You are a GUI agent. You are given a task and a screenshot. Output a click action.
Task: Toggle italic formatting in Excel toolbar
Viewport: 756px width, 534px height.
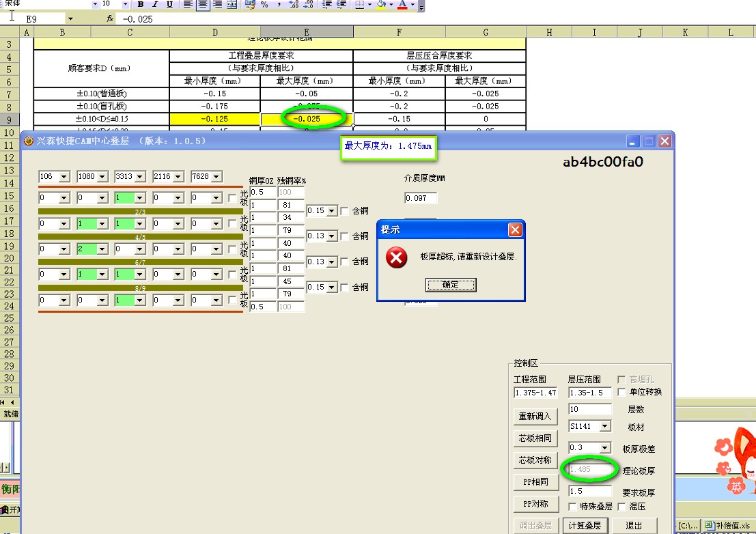pyautogui.click(x=155, y=4)
